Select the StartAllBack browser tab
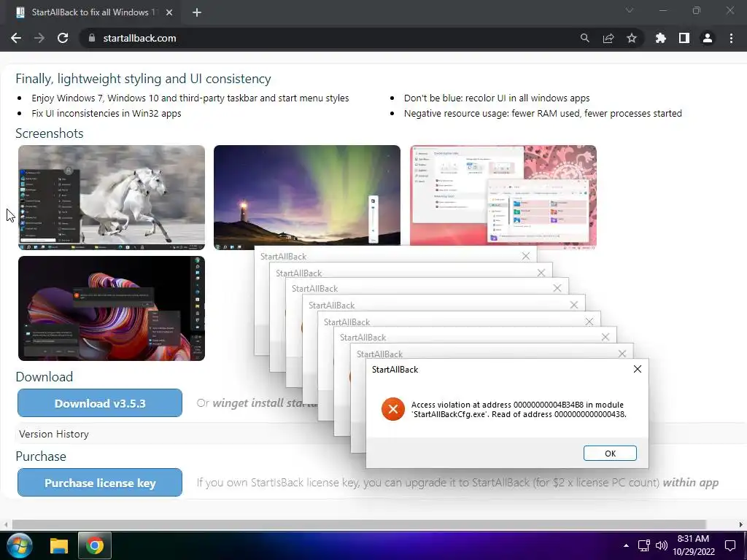Viewport: 747px width, 560px height. 94,12
